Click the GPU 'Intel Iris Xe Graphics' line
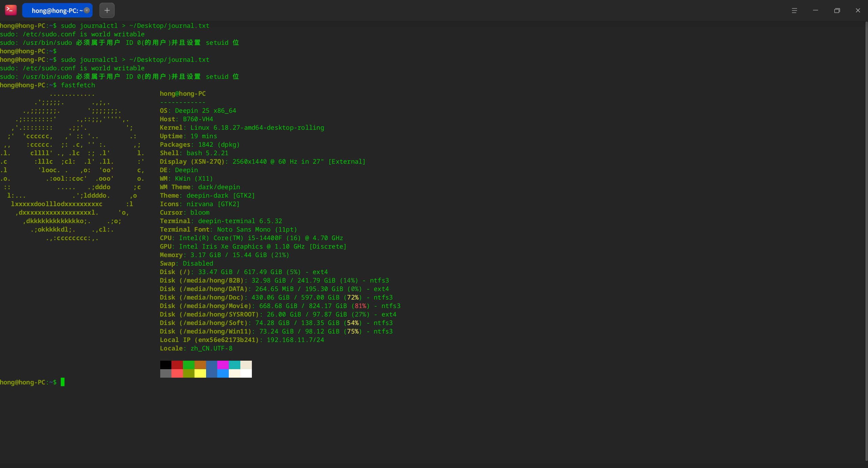The width and height of the screenshot is (868, 468). tap(253, 247)
